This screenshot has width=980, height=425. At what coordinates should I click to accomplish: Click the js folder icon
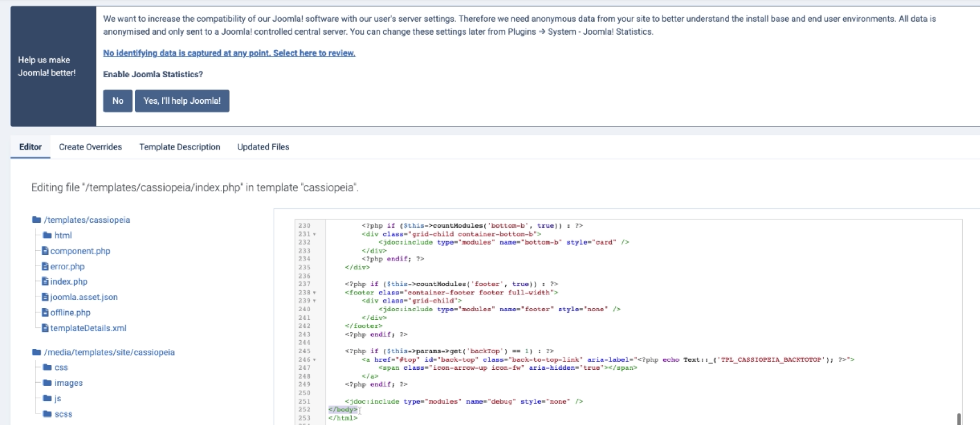click(x=47, y=398)
